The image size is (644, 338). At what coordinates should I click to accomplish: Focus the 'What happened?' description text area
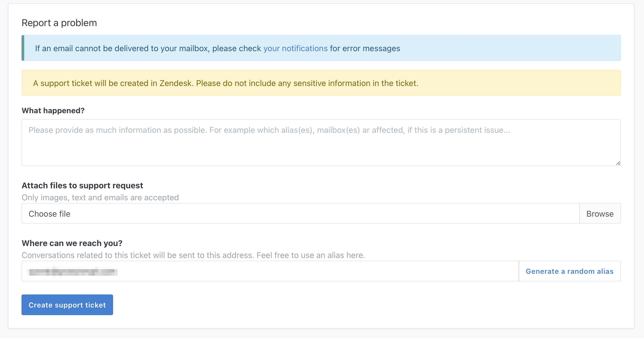pos(321,143)
